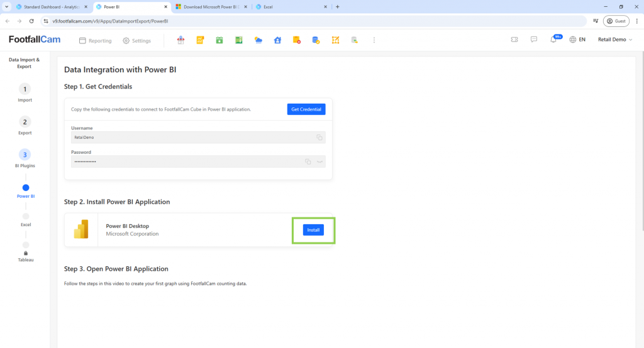Toggle password visibility eye icon
Viewport: 644px width, 348px height.
(x=319, y=161)
